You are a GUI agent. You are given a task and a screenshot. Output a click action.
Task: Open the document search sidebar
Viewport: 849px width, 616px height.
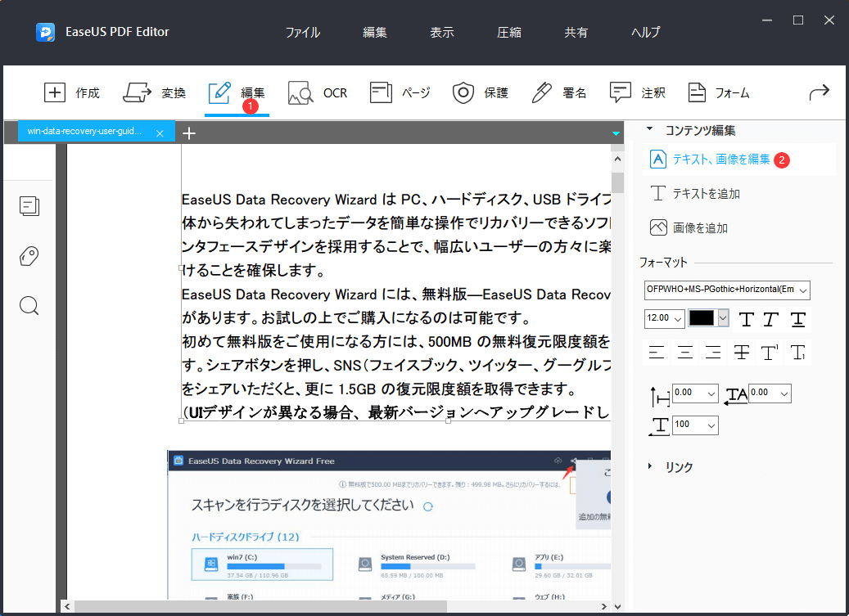(x=29, y=305)
